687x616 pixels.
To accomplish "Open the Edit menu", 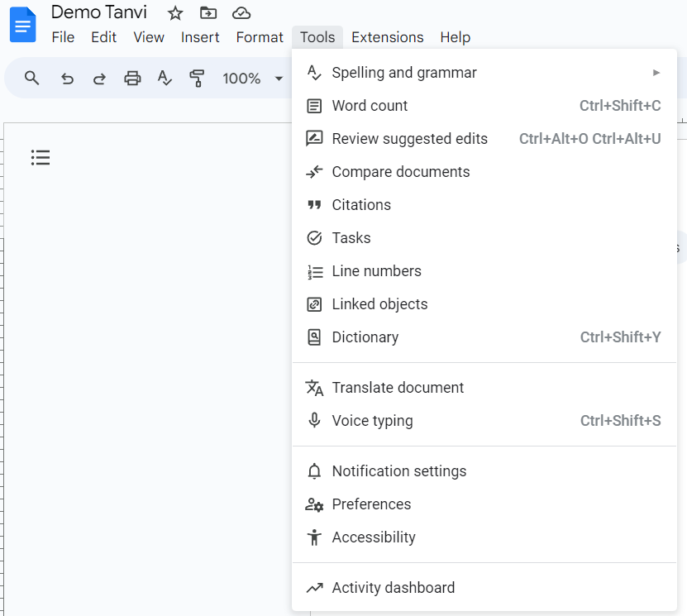I will click(x=104, y=37).
